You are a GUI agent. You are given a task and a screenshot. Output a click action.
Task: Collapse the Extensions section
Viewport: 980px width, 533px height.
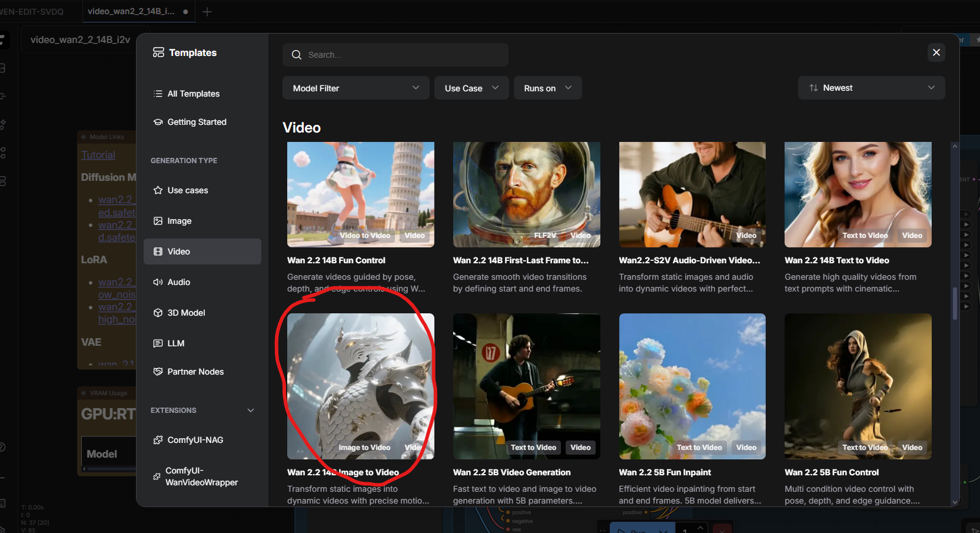pyautogui.click(x=251, y=410)
